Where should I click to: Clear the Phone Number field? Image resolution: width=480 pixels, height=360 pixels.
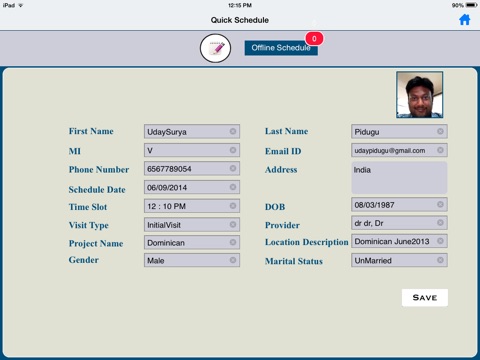(233, 168)
